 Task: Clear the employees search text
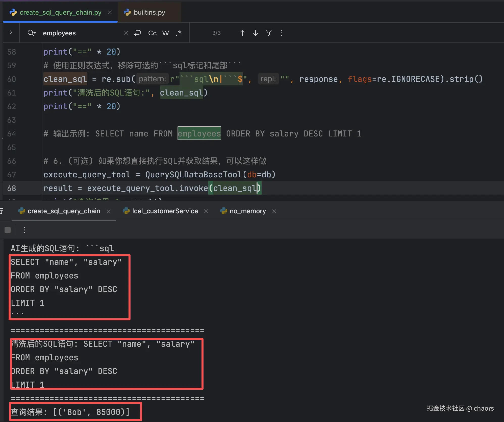[126, 33]
